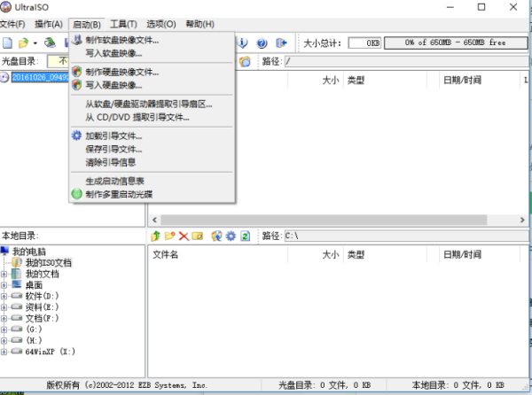Click the New file toolbar icon

pyautogui.click(x=7, y=43)
